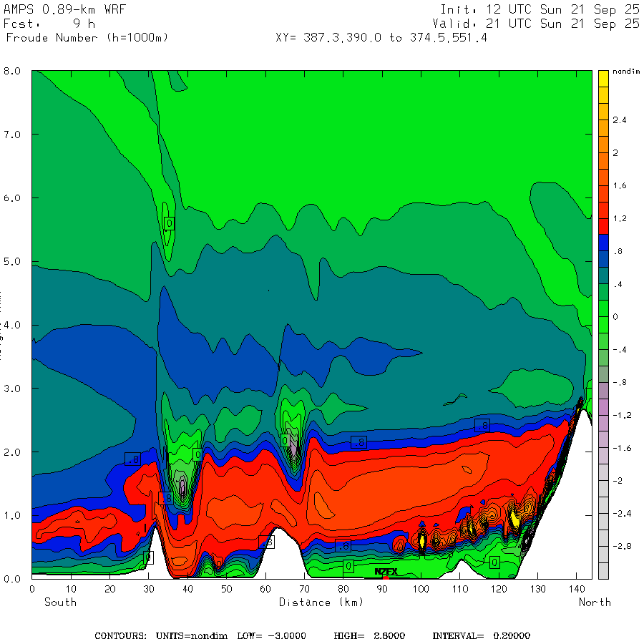
Task: Click the -2.4 colorbar value label
Action: [x=622, y=513]
